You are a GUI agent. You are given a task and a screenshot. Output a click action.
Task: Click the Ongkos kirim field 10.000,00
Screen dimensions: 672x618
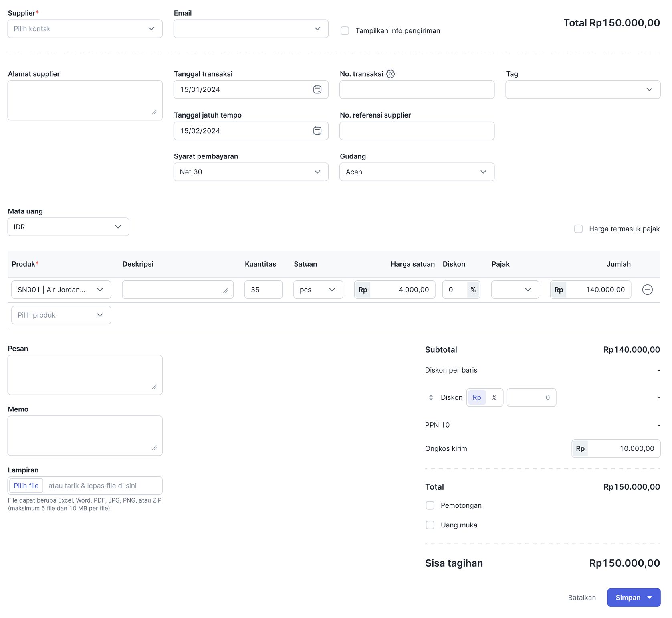tap(616, 448)
